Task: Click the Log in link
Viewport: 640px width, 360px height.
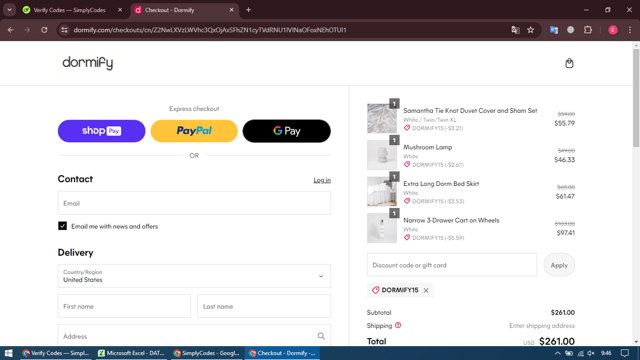Action: click(322, 180)
